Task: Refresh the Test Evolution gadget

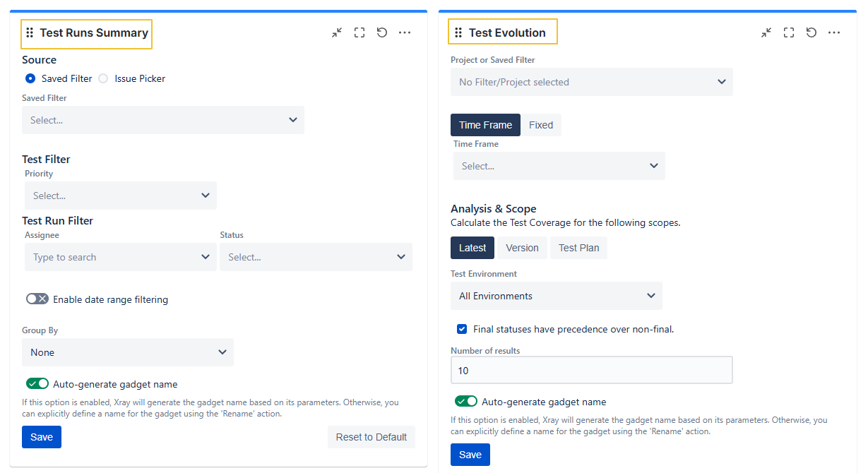Action: click(x=811, y=32)
